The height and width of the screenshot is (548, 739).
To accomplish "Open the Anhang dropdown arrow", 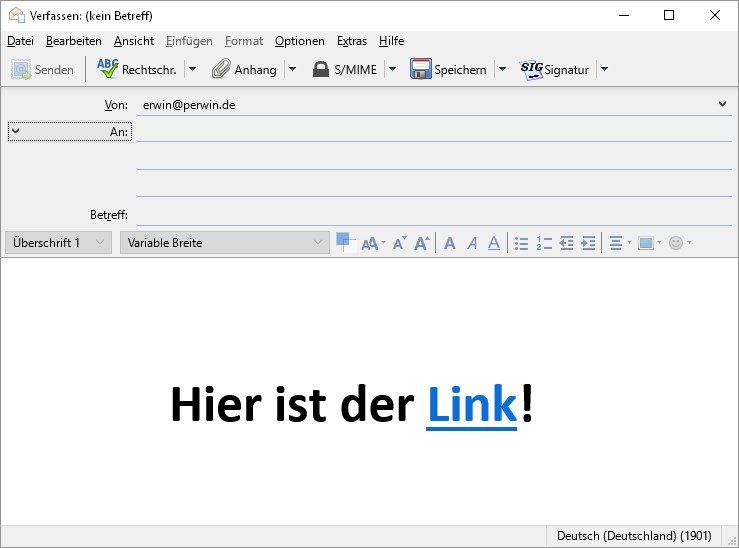I will [x=292, y=70].
